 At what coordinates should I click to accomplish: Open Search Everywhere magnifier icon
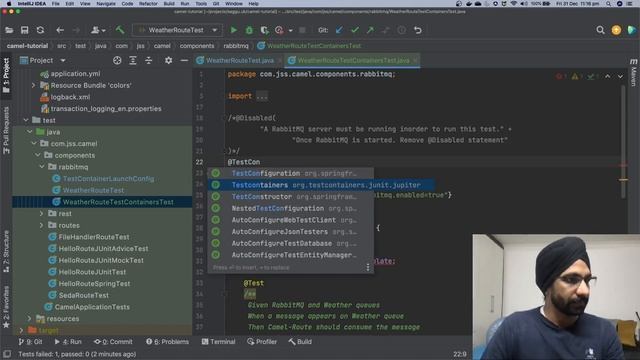click(600, 30)
